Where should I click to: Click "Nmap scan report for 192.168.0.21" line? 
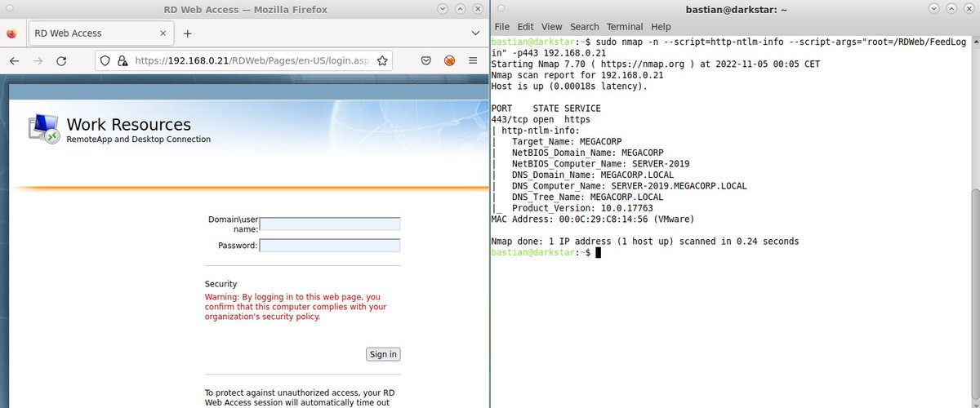[x=577, y=75]
